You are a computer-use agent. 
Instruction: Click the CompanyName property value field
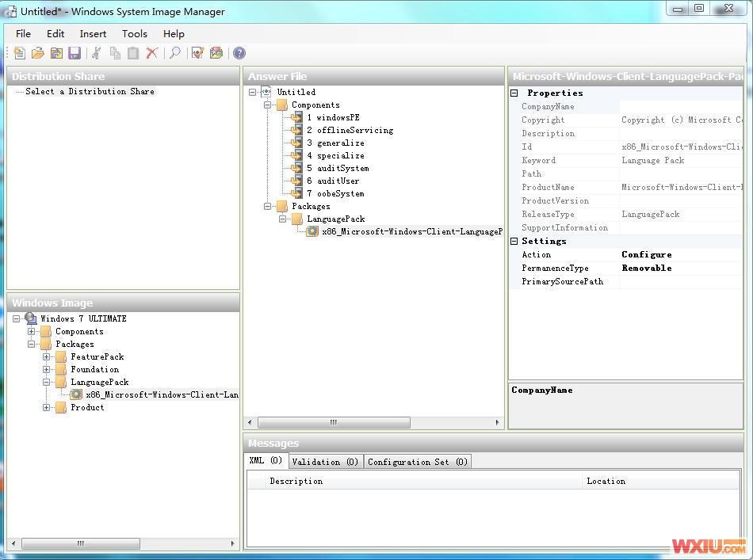[682, 106]
